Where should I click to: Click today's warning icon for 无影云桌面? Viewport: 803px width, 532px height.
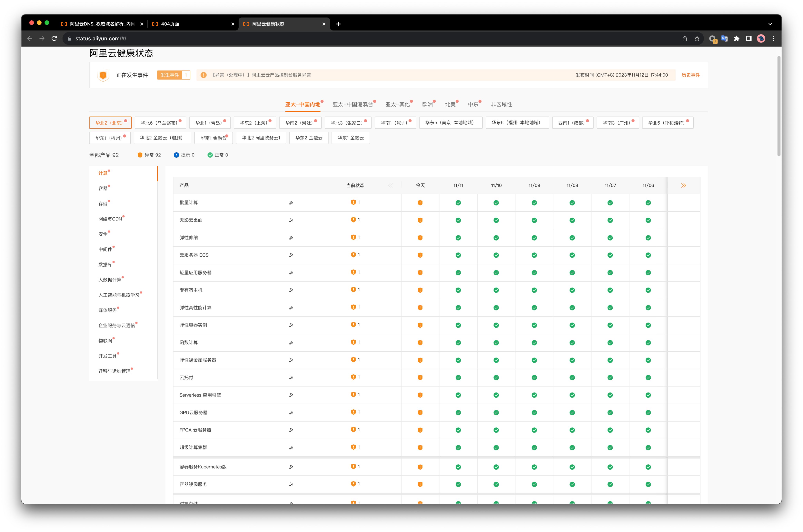pyautogui.click(x=420, y=220)
